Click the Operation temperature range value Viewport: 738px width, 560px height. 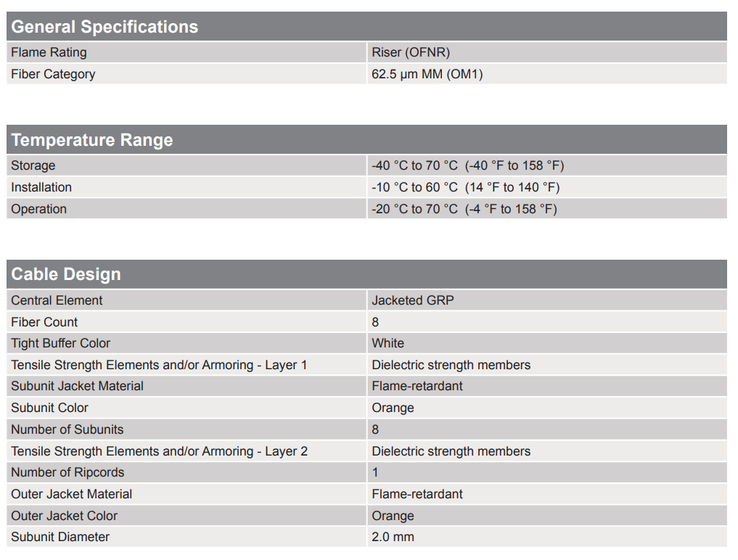[x=464, y=209]
